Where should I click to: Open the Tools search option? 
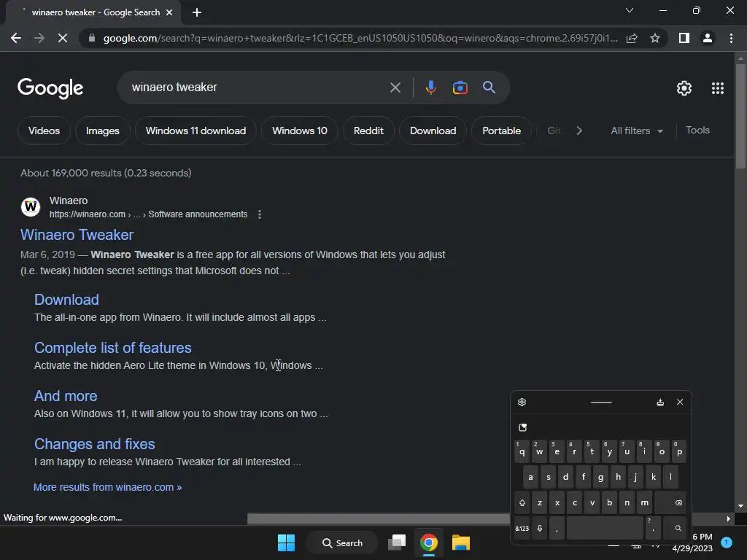(697, 130)
